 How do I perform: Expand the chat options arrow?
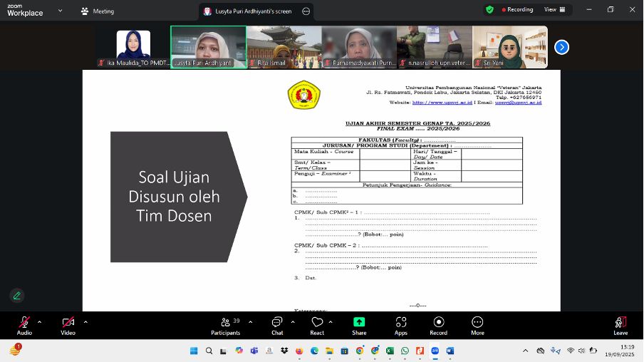point(291,321)
